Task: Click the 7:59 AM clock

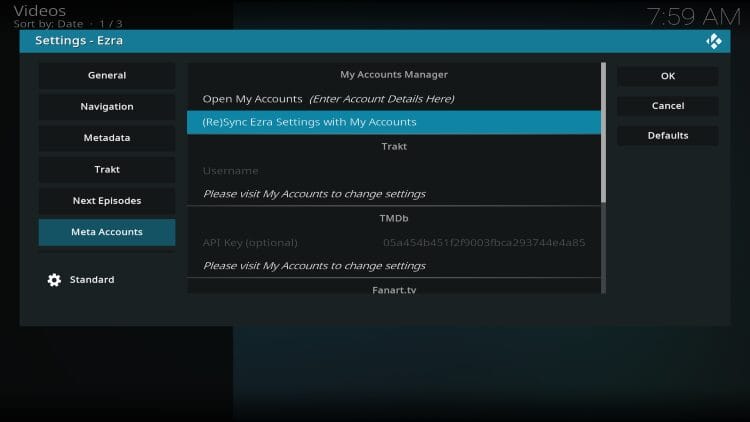Action: 694,17
